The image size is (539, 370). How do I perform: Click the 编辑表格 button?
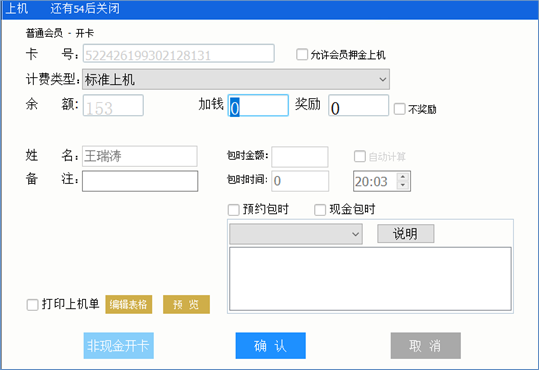(129, 304)
